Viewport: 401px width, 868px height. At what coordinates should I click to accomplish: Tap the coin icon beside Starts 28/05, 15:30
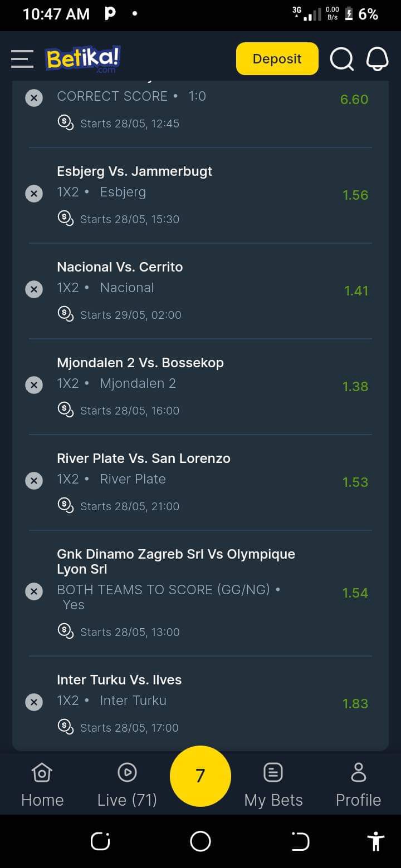click(x=66, y=218)
